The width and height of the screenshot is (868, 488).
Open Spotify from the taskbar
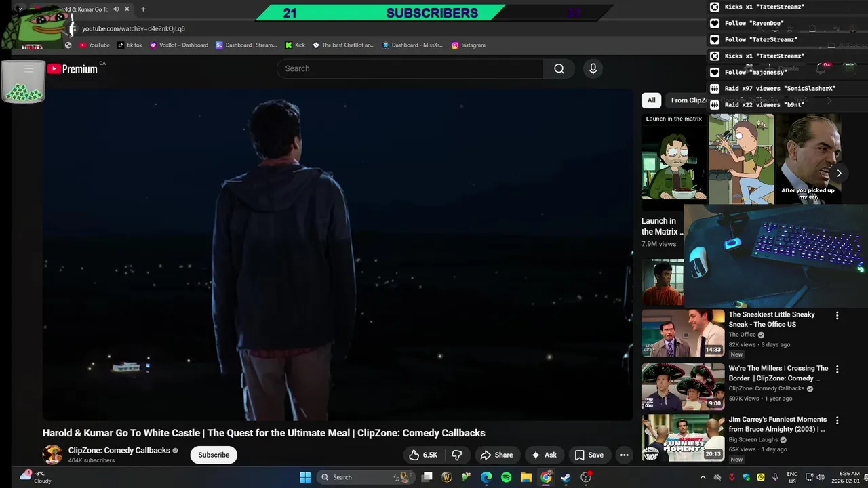(506, 477)
